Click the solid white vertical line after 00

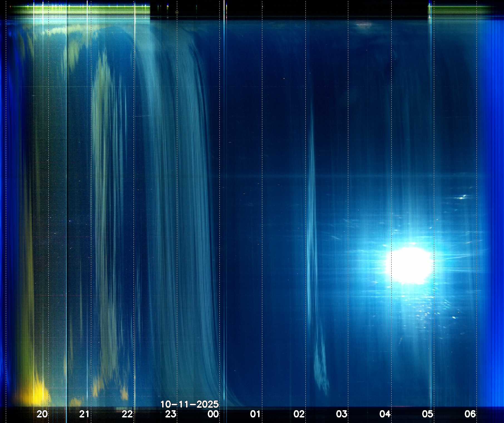224,195
